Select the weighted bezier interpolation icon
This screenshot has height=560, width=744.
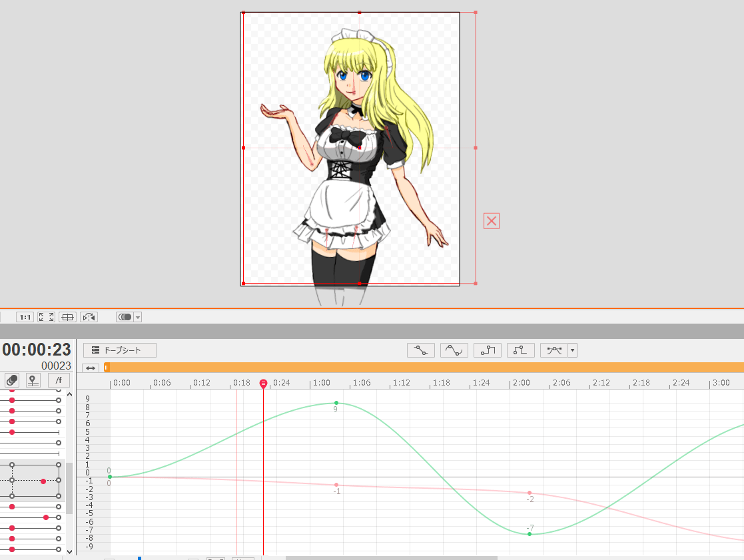[x=554, y=350]
